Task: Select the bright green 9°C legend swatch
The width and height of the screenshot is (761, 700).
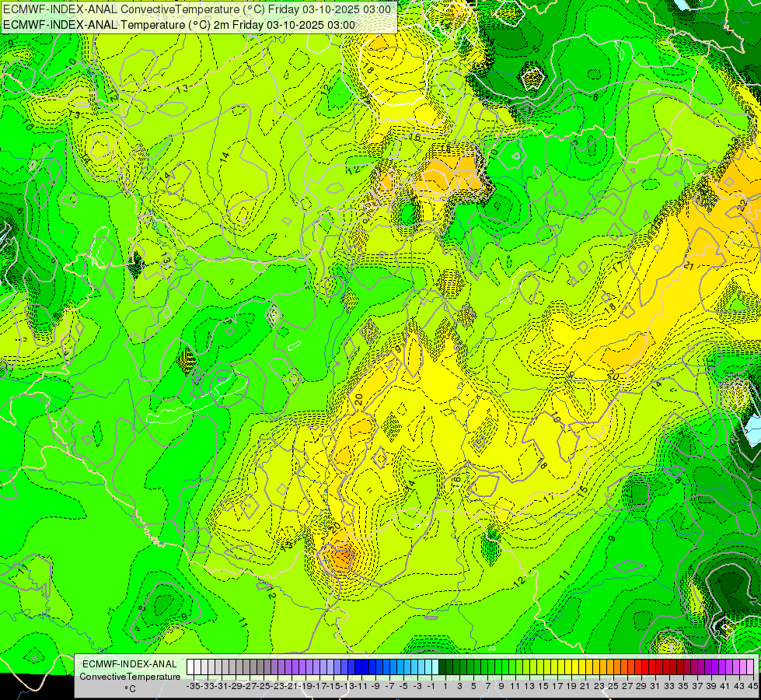Action: click(x=498, y=667)
